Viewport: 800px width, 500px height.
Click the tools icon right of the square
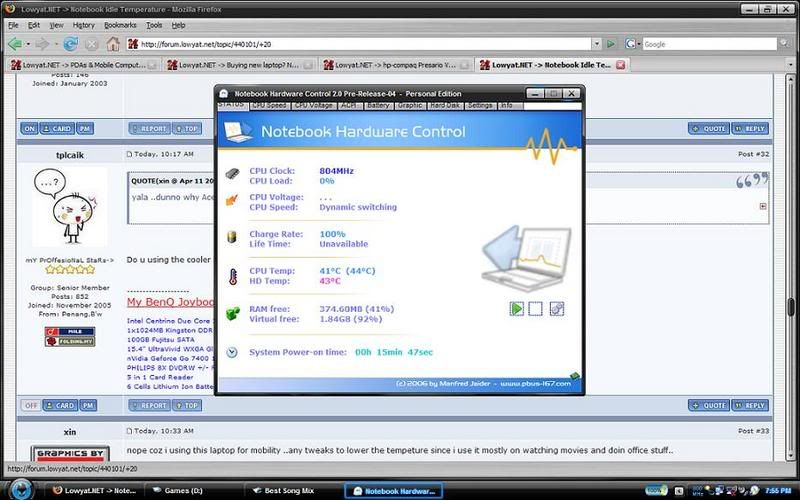[x=557, y=309]
